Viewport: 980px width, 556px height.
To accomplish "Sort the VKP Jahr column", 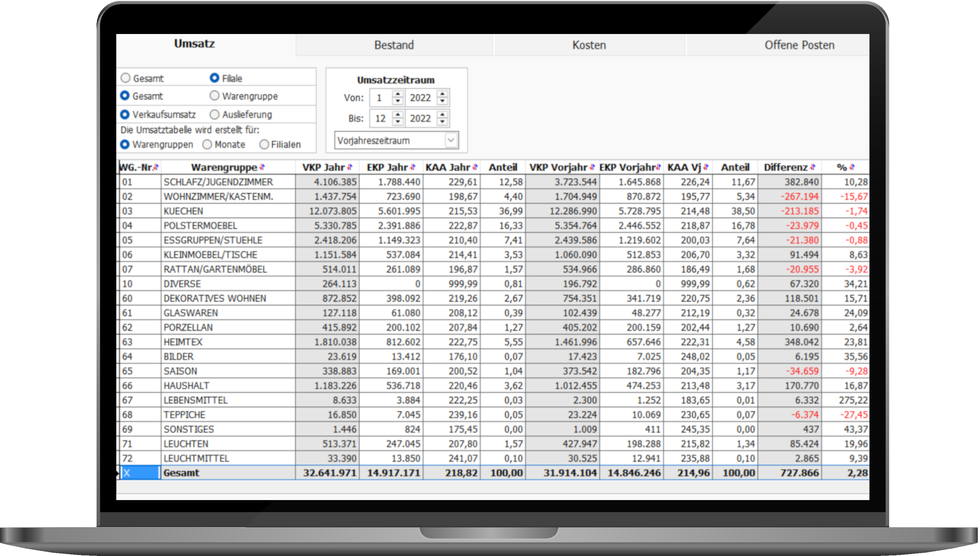I will [x=349, y=167].
